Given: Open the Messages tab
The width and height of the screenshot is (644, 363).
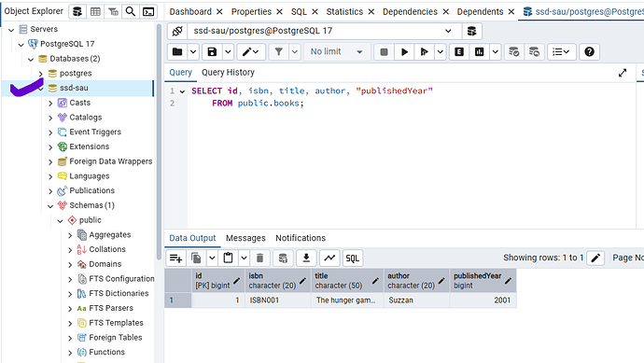Looking at the screenshot, I should pos(245,238).
